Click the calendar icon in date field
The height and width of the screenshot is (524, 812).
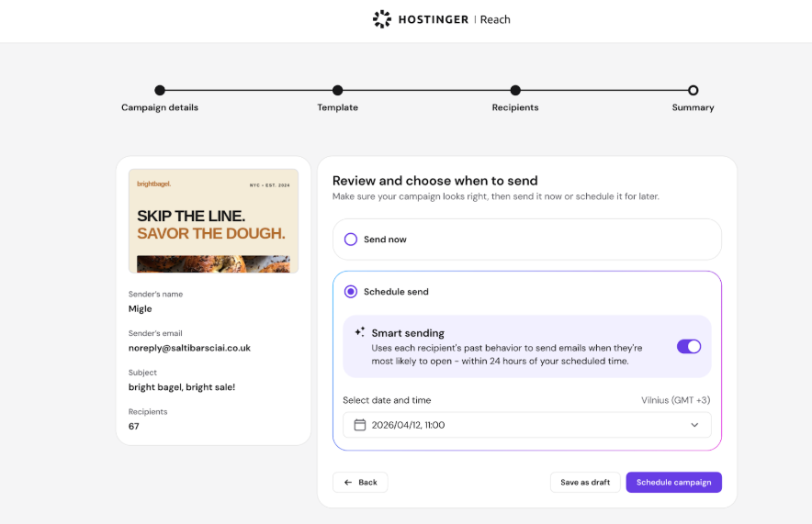(x=360, y=425)
